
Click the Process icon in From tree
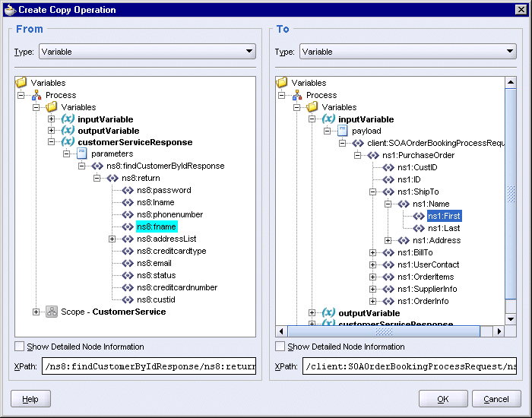tap(36, 95)
